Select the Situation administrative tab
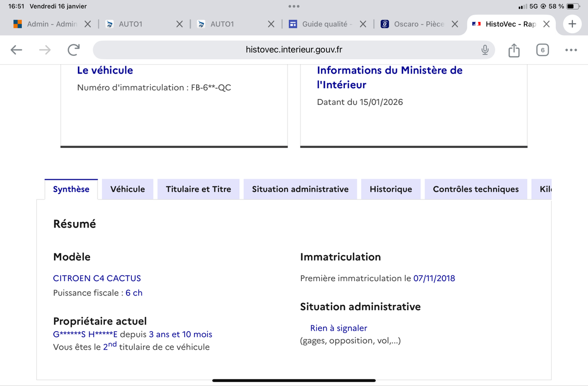Screen dimensions: 588x386 tap(300, 189)
